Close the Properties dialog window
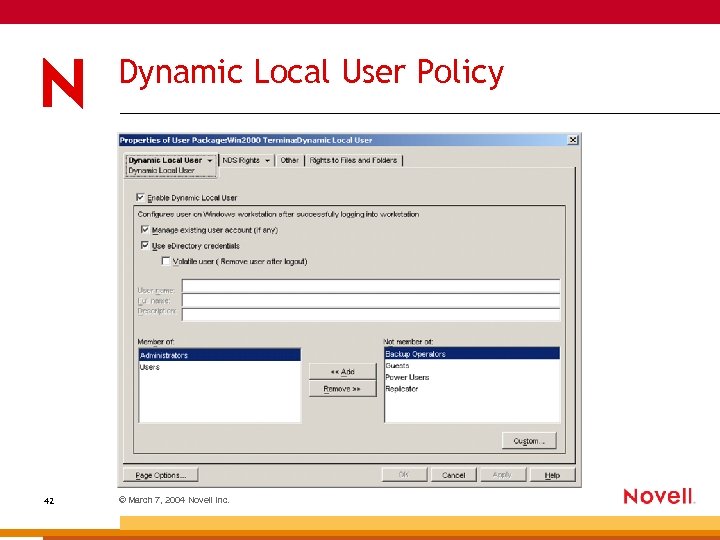 (x=573, y=140)
